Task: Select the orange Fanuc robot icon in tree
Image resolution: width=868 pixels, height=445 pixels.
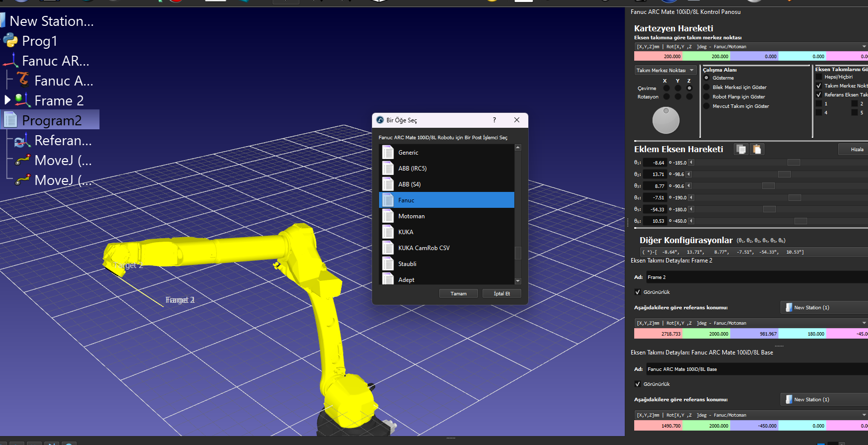Action: coord(23,80)
